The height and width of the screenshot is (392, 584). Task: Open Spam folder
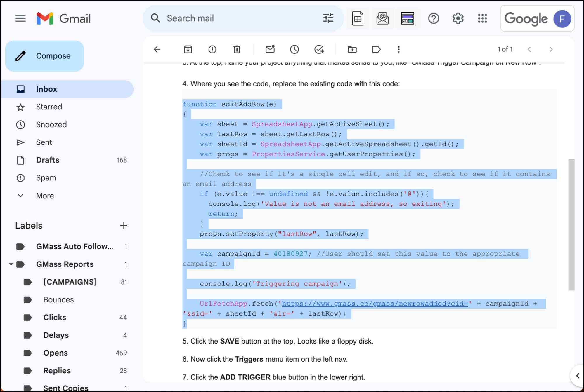(x=67, y=178)
